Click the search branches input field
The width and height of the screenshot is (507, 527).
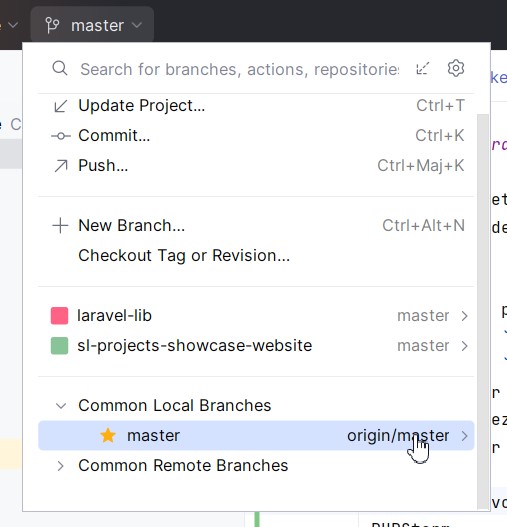239,69
